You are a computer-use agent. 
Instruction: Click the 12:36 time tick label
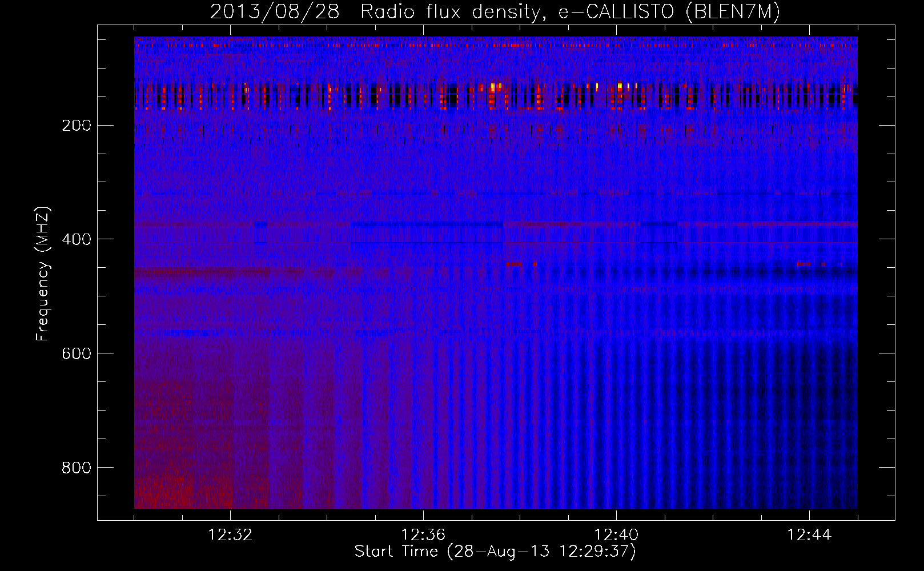pos(423,535)
